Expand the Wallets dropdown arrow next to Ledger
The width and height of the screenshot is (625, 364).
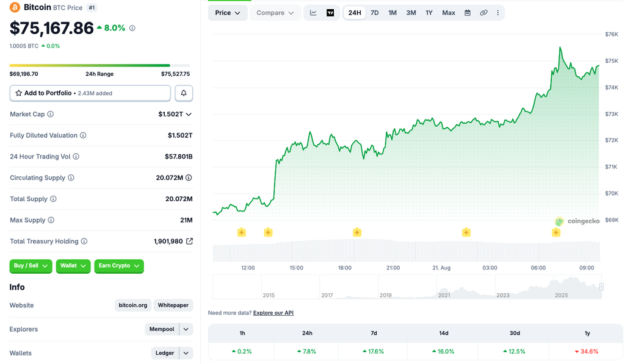click(x=186, y=353)
